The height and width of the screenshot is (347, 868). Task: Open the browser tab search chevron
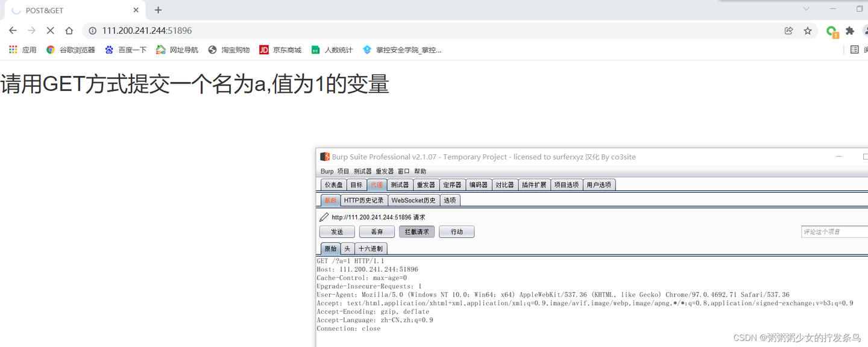tap(806, 9)
